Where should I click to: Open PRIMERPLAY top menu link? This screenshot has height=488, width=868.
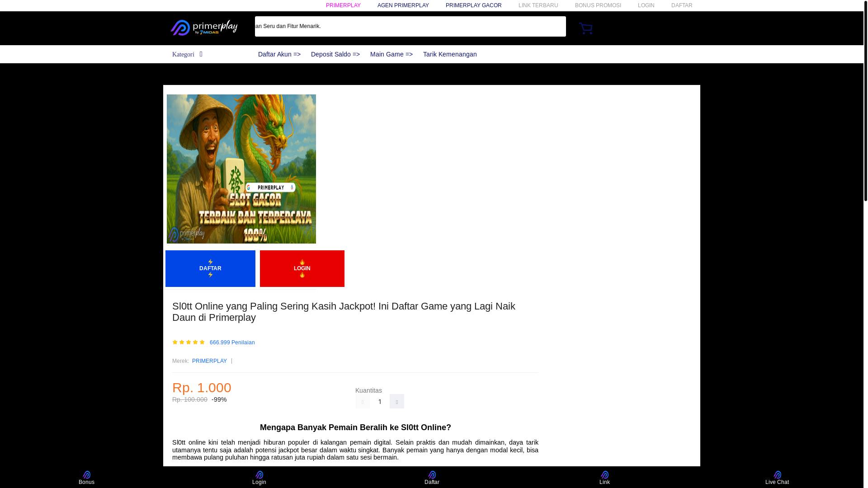(343, 5)
